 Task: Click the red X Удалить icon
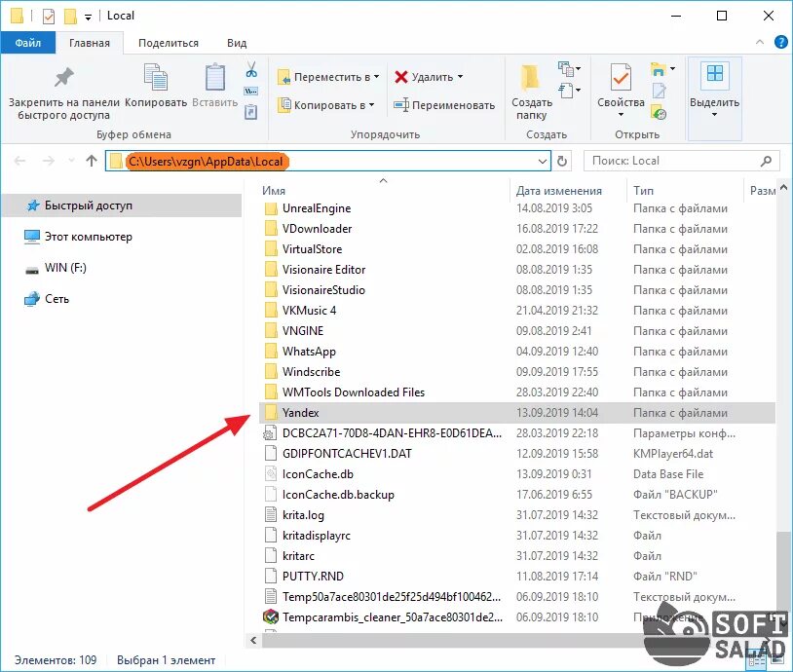tap(401, 77)
